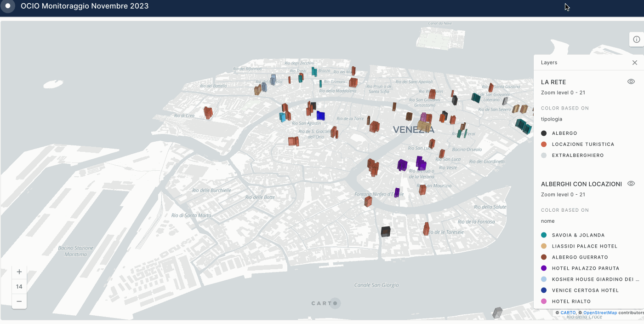Hide the ALBERGHI CON LOCAZIONI layer
The height and width of the screenshot is (324, 644).
point(631,183)
